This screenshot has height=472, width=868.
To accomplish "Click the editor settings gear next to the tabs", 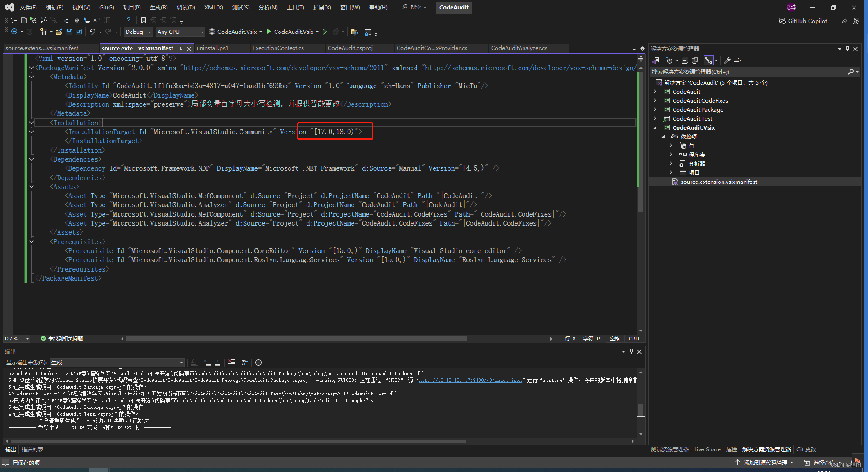I will point(642,49).
